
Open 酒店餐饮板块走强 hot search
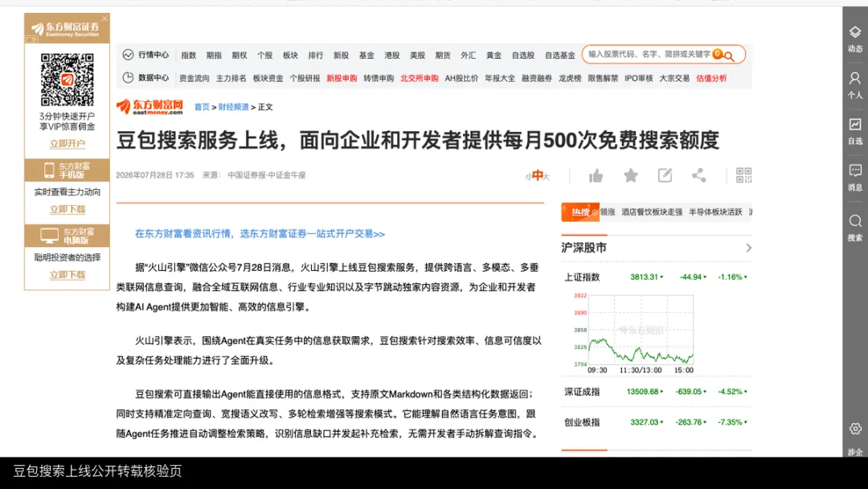point(652,212)
